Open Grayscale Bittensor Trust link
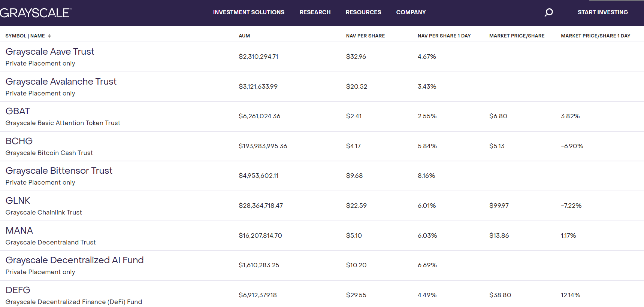This screenshot has width=644, height=307. [x=59, y=171]
